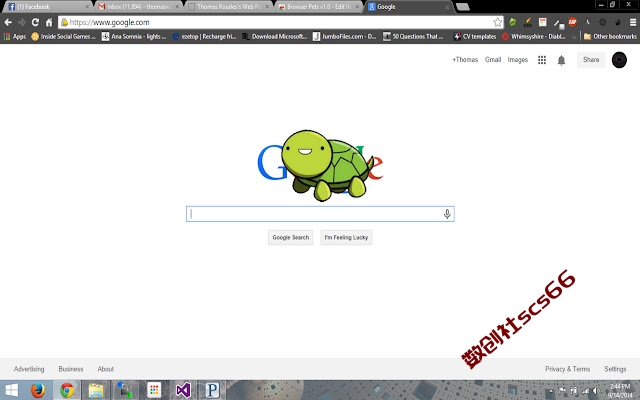Click the Business footer link
This screenshot has width=640, height=400.
(x=71, y=369)
